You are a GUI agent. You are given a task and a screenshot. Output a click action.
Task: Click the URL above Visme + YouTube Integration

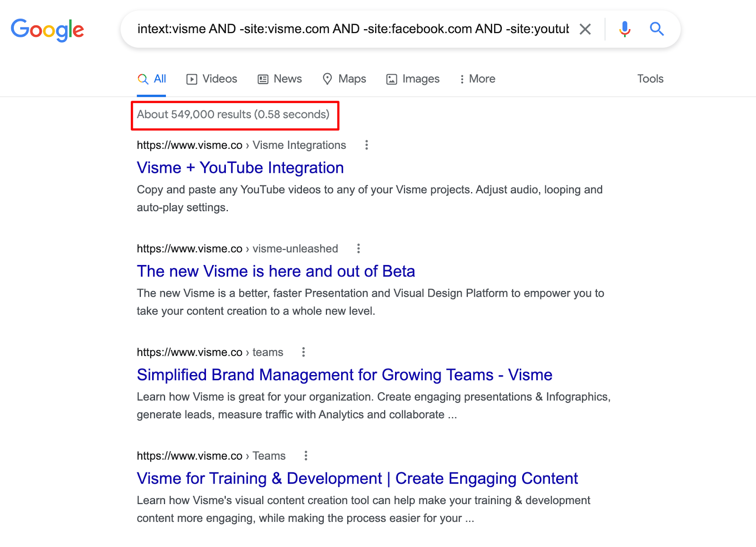tap(241, 145)
